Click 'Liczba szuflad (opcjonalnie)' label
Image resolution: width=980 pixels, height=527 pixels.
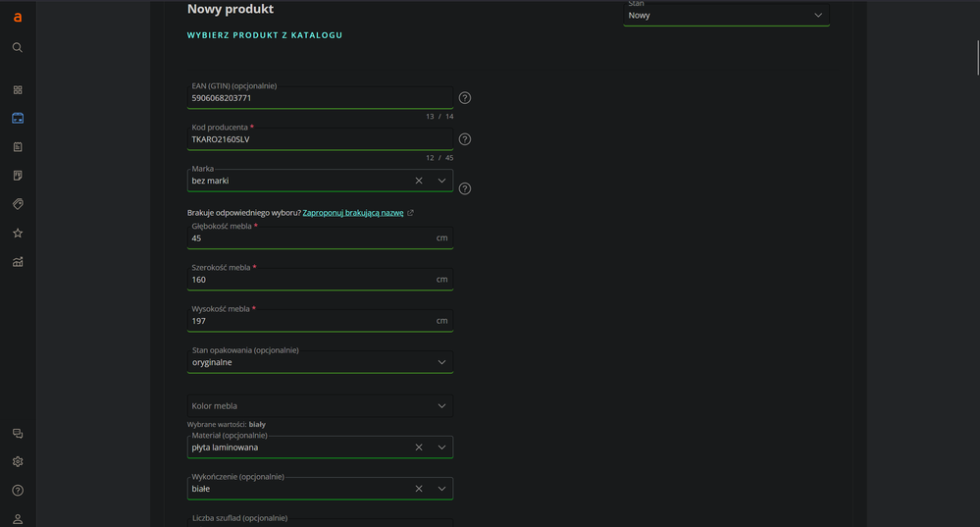pos(240,518)
